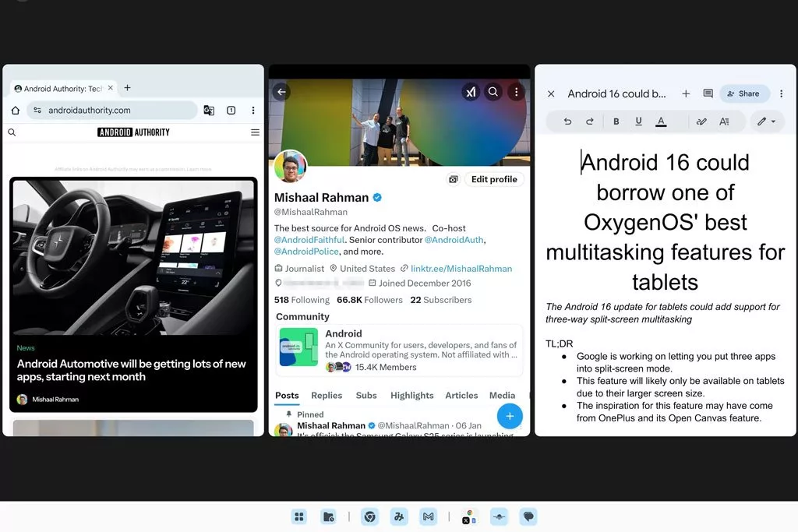The image size is (798, 532).
Task: Open the Android community card
Action: (x=399, y=351)
